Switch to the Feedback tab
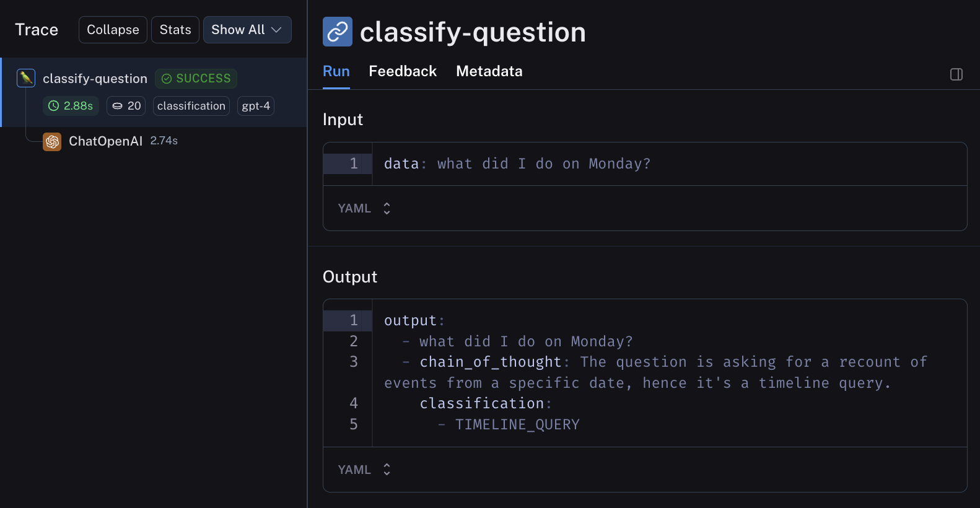The height and width of the screenshot is (508, 980). coord(403,71)
